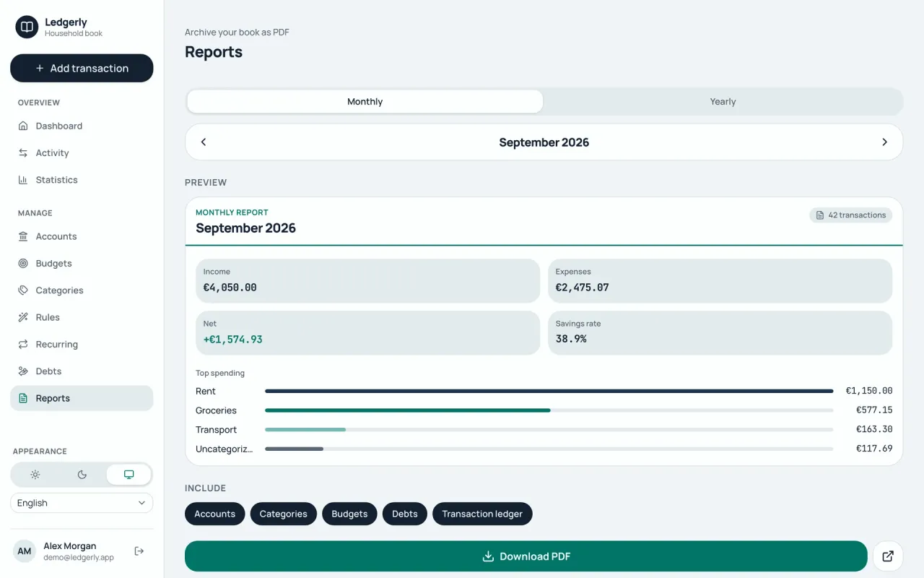Image resolution: width=924 pixels, height=578 pixels.
Task: Toggle Transaction ledger section in report
Action: click(x=482, y=514)
